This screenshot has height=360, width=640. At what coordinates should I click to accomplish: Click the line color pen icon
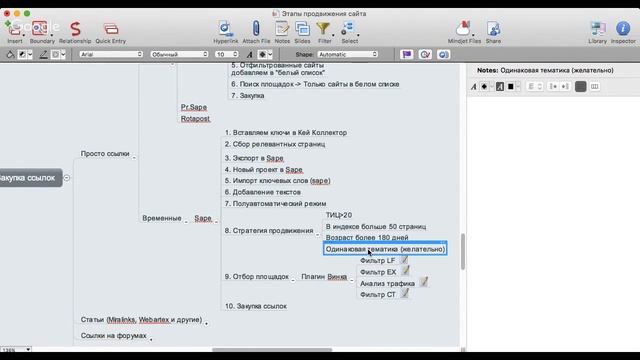43,54
